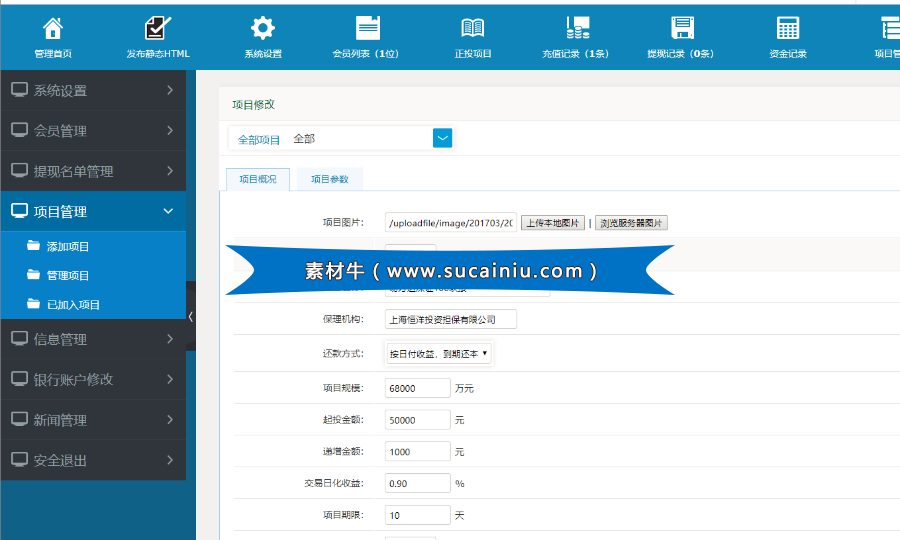900x540 pixels.
Task: Focus the 递增金额 field showing 1000
Action: pyautogui.click(x=417, y=451)
